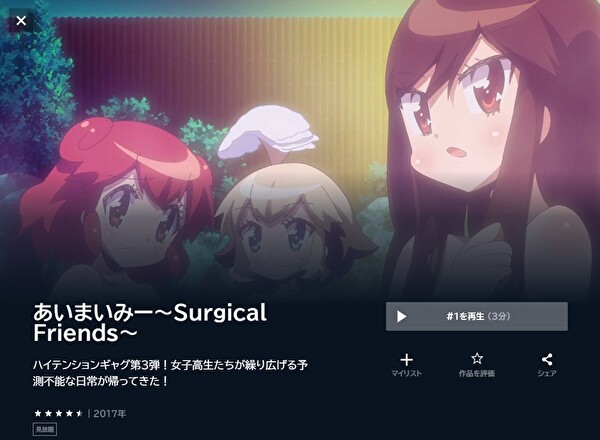Select the シェア label
This screenshot has height=440, width=600.
pyautogui.click(x=547, y=373)
